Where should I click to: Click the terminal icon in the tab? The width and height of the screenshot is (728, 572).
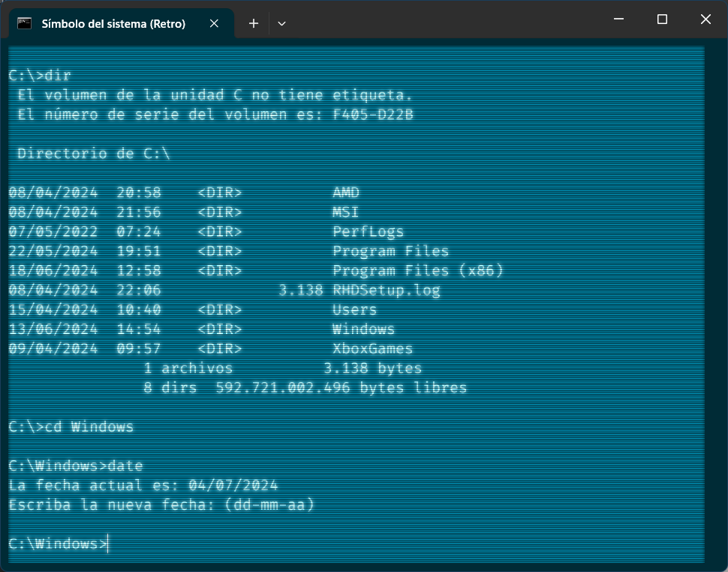pos(24,23)
